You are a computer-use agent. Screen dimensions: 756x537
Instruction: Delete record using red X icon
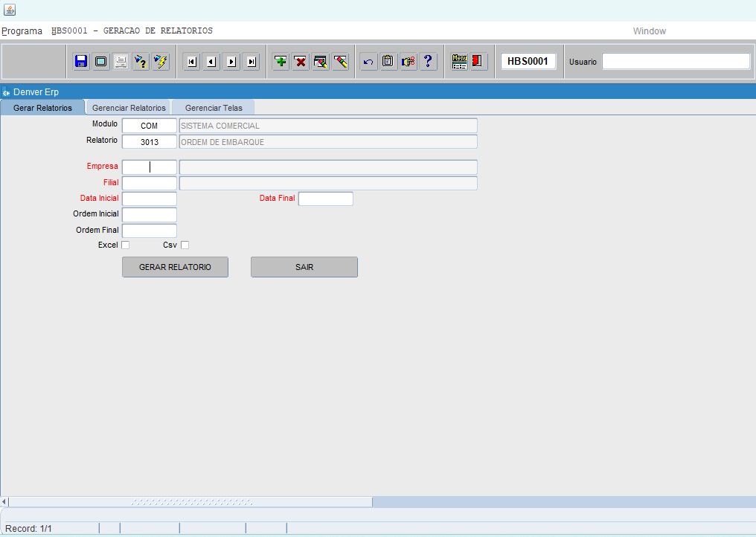click(301, 62)
